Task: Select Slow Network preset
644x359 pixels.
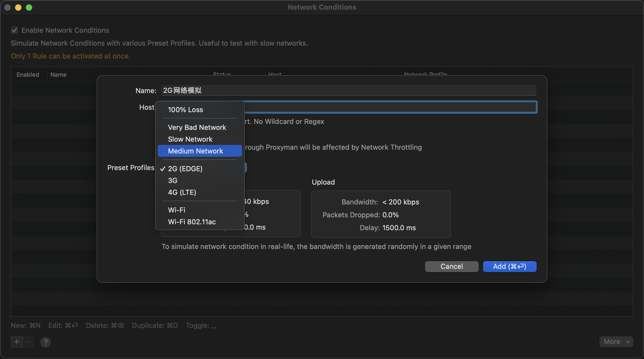Action: (190, 139)
